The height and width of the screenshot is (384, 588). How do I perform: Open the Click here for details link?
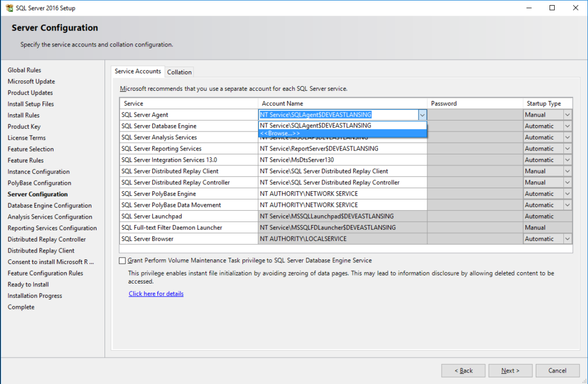coord(156,293)
